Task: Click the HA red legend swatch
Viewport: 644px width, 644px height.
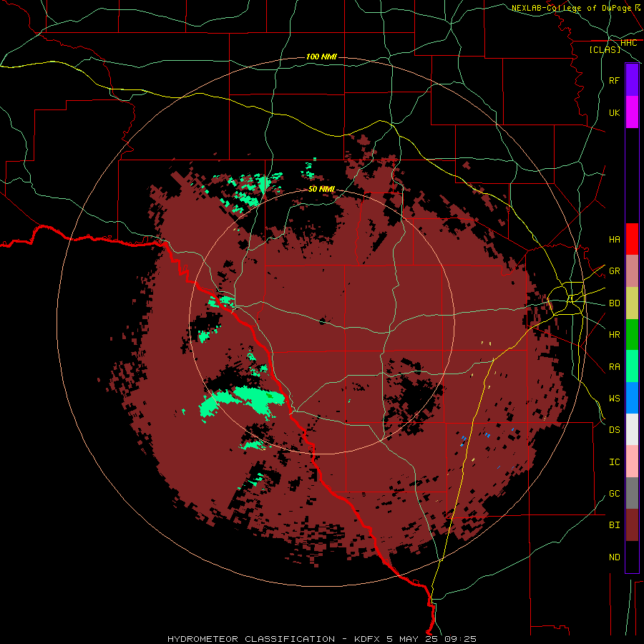Action: coord(632,239)
